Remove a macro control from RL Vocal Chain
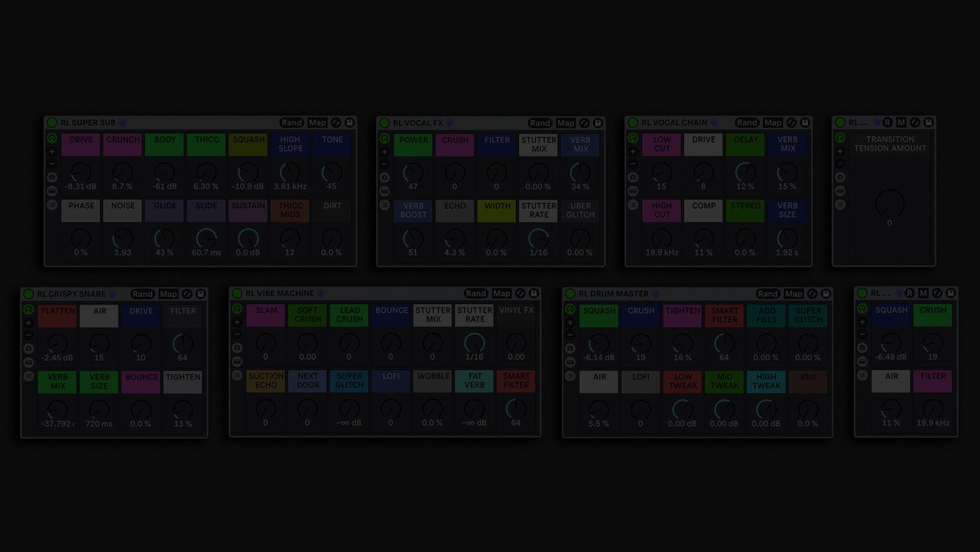Screen dimensions: 980x552 (633, 163)
